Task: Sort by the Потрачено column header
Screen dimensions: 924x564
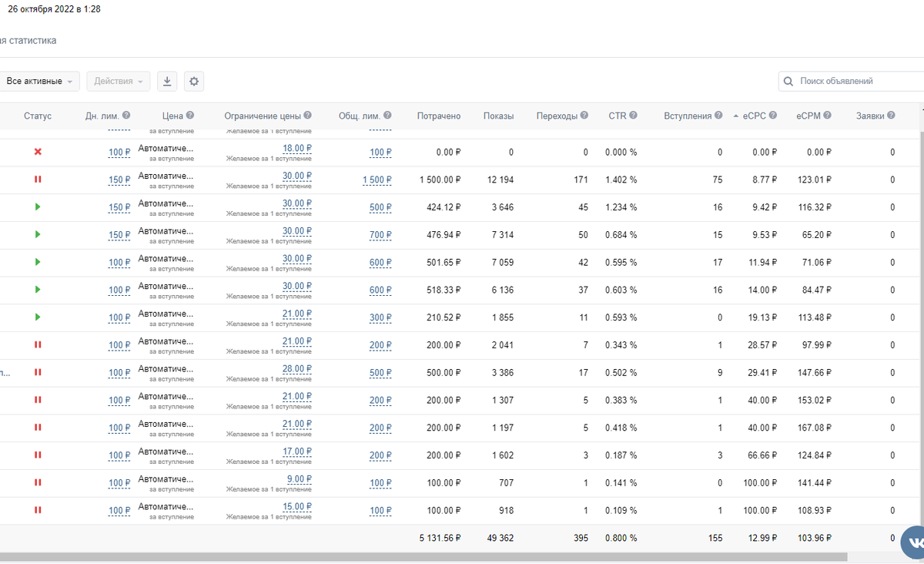Action: click(x=439, y=116)
